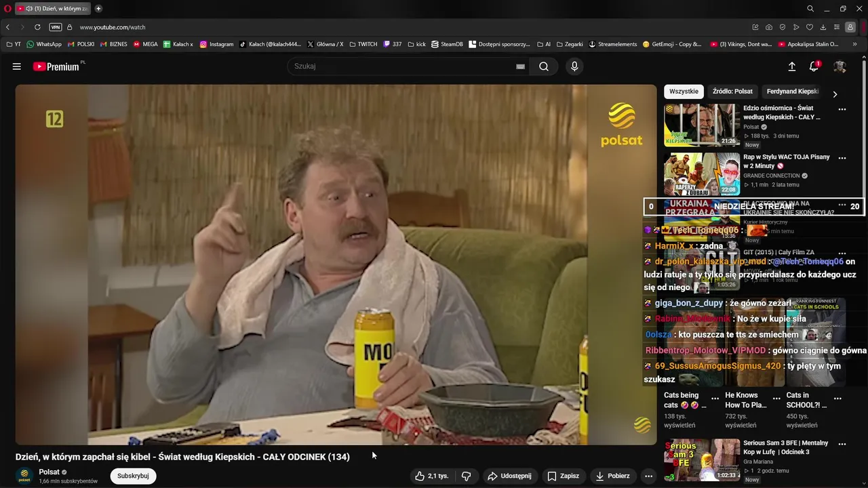Click the send-to-flow arrow icon
The image size is (868, 488).
point(796,27)
